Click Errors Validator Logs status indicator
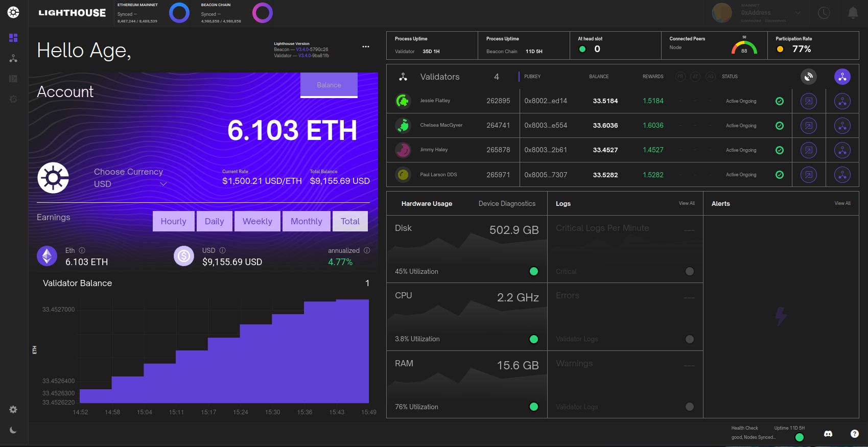Image resolution: width=868 pixels, height=447 pixels. point(690,339)
